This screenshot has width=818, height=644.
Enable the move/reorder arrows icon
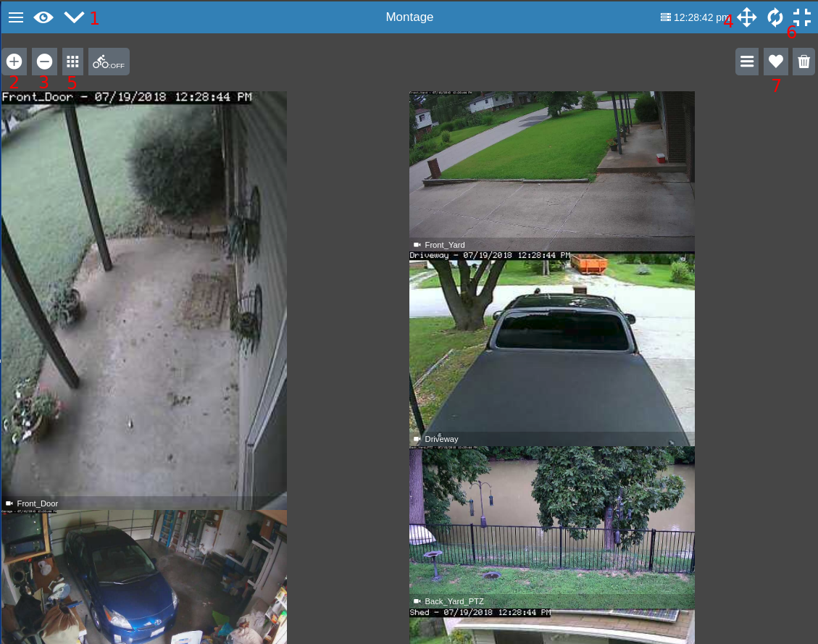747,17
